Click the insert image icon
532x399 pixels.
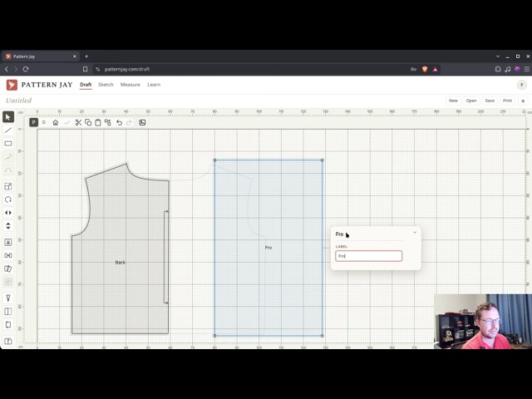pyautogui.click(x=142, y=122)
